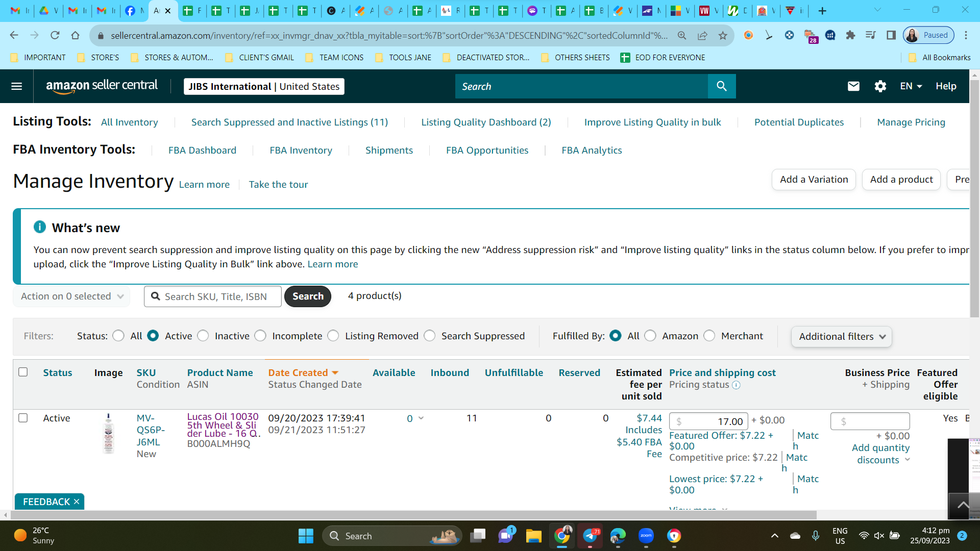Screen dimensions: 980x551
Task: Open the browser extensions puzzle icon
Action: (x=850, y=35)
